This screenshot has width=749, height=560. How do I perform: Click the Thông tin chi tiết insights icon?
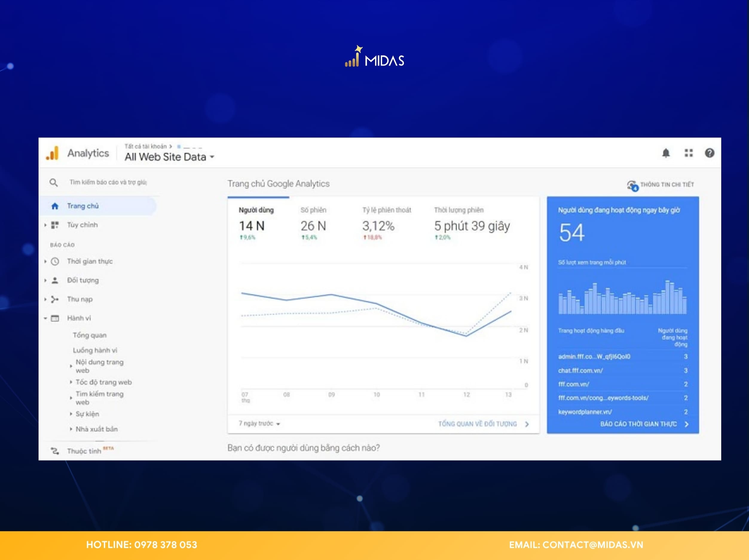point(632,185)
